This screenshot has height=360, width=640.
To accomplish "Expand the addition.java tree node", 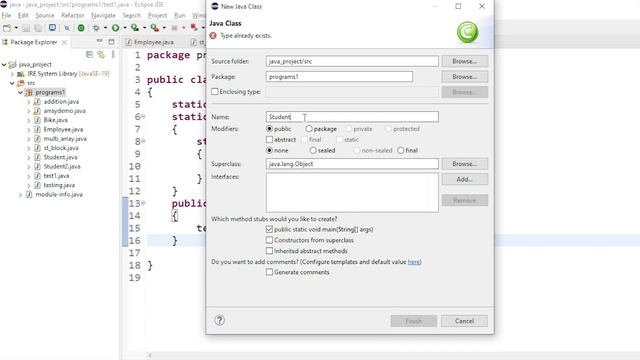I will coord(29,102).
